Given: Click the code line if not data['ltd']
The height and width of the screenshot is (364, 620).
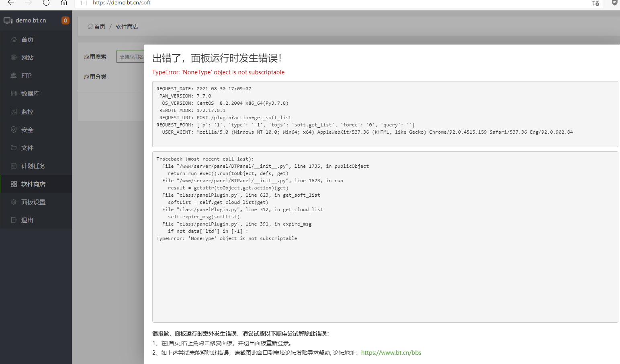Looking at the screenshot, I should click(208, 231).
